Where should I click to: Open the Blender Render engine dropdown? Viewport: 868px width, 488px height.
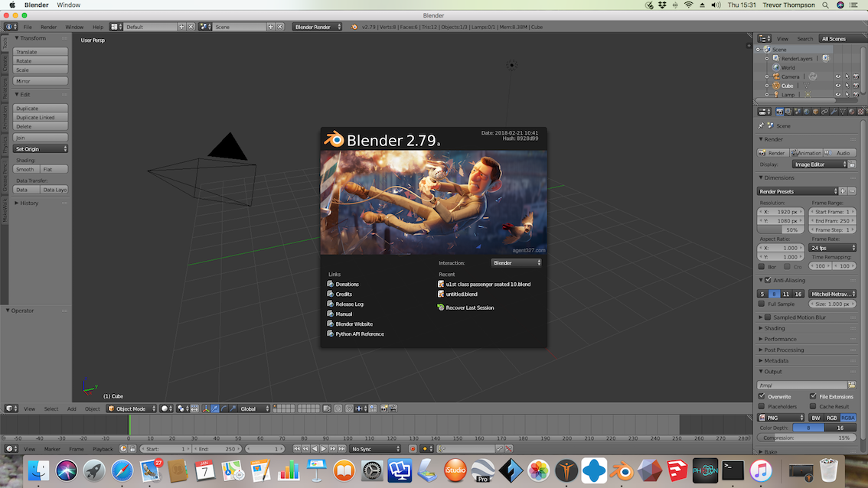point(317,27)
